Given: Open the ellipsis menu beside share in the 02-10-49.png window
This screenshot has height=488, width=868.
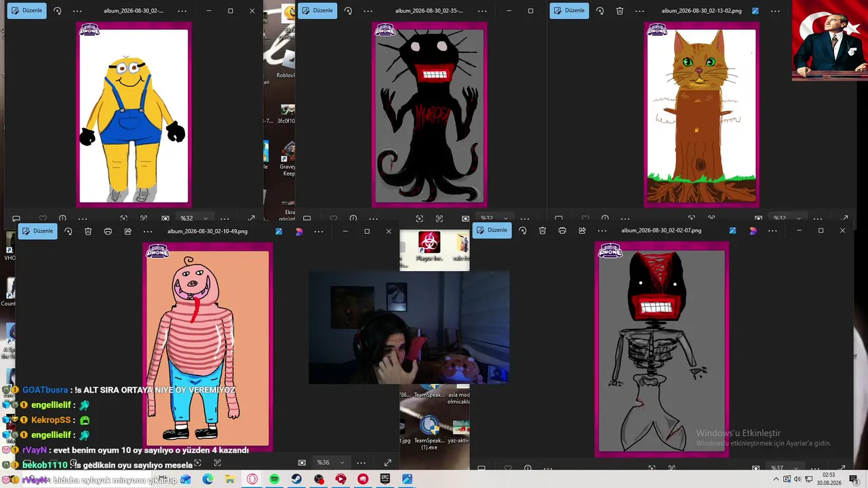Looking at the screenshot, I should (x=148, y=231).
